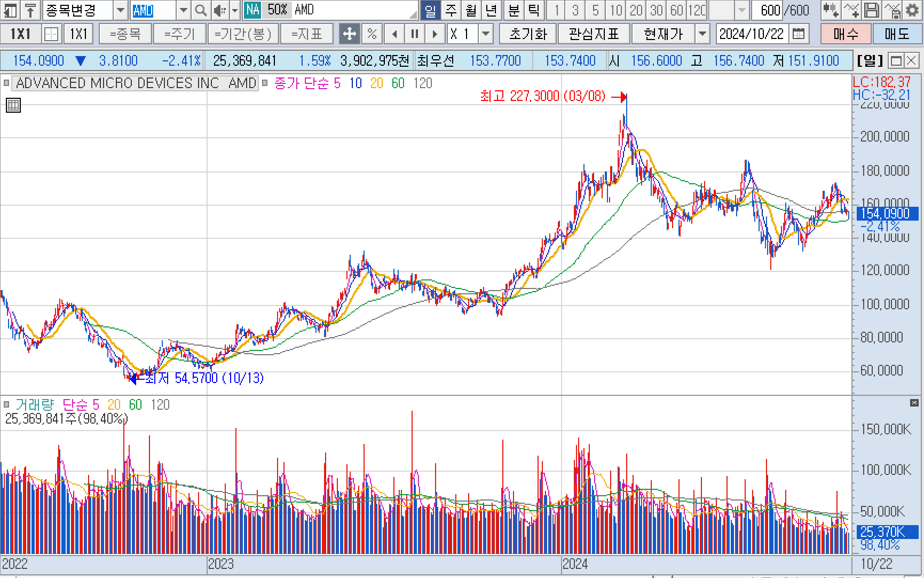Screen dimensions: 924x578
Task: Pause chart playback
Action: 415,34
